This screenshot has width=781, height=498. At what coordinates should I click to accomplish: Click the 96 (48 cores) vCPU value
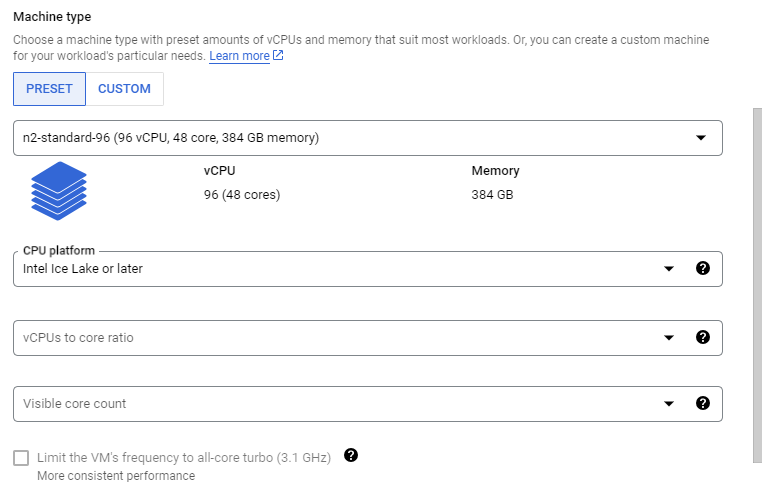pyautogui.click(x=242, y=195)
